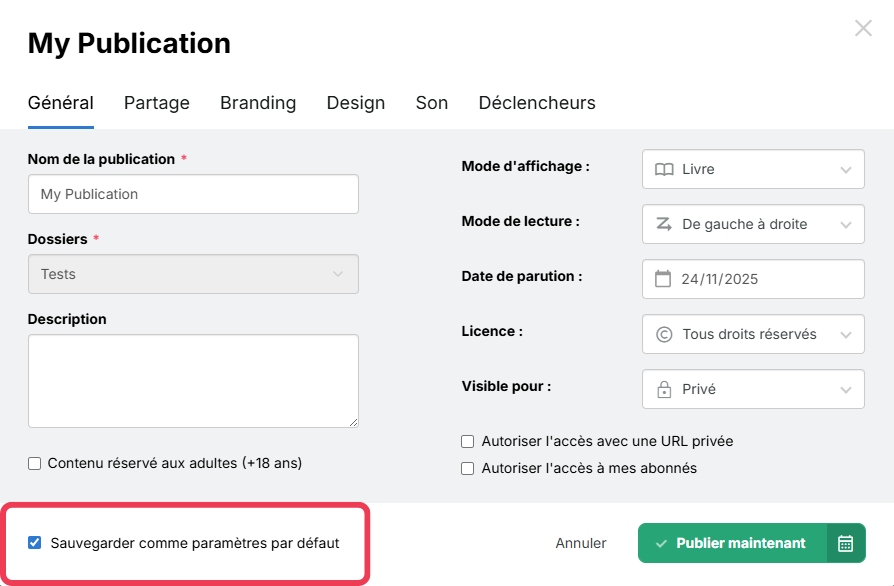The image size is (894, 586).
Task: Click the Sauvegarder comme paramètres par défaut label
Action: [x=195, y=543]
